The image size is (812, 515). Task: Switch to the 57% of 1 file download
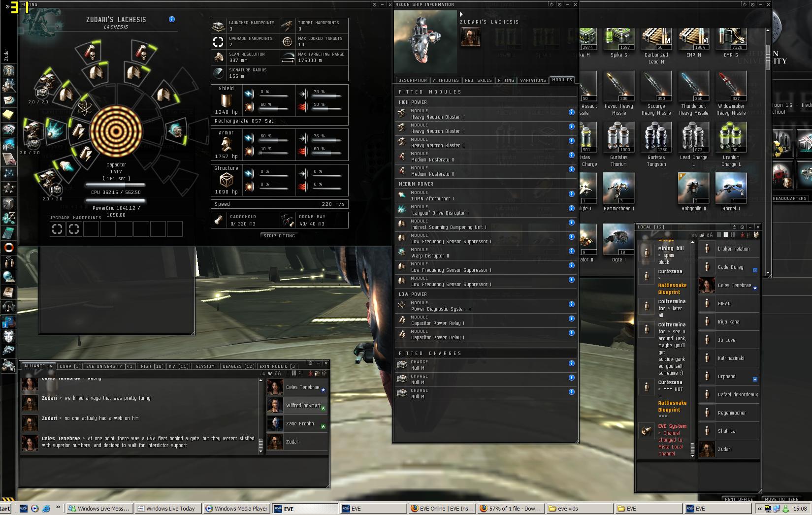coord(511,509)
